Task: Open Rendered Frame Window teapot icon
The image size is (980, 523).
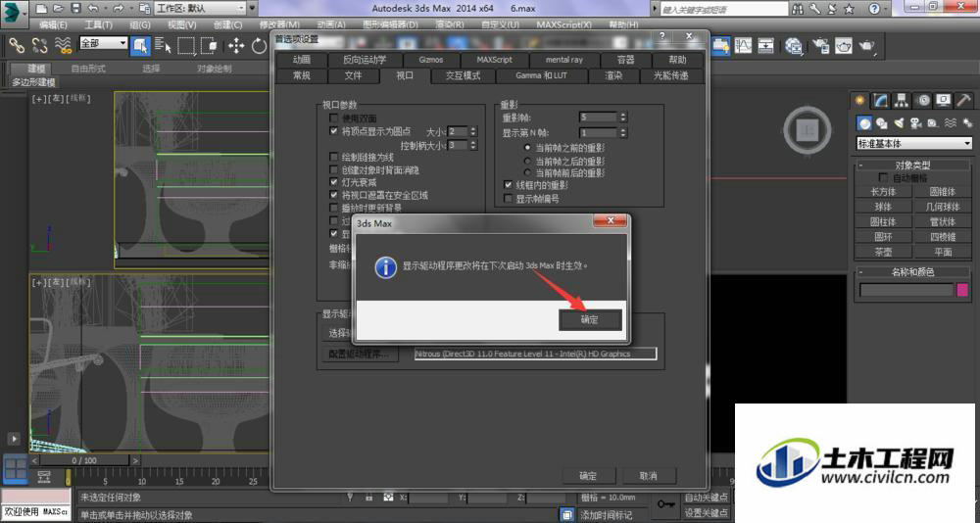Action: [x=844, y=46]
